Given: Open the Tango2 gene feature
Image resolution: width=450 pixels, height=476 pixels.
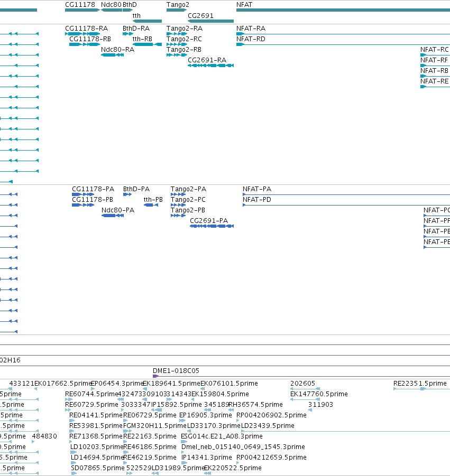Looking at the screenshot, I should pos(177,10).
